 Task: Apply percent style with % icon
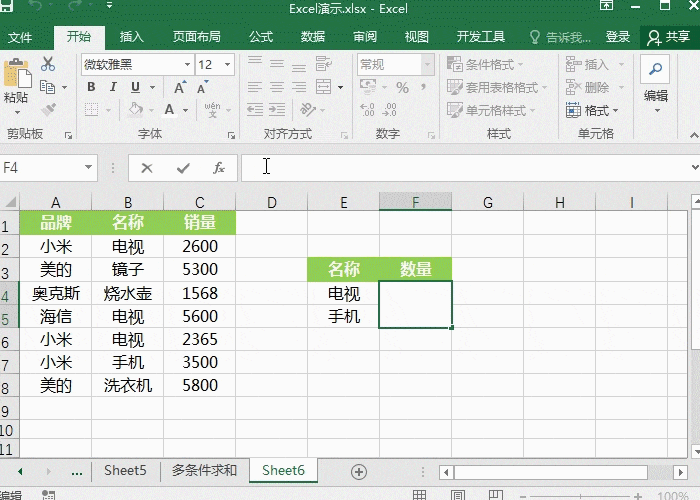pos(402,88)
